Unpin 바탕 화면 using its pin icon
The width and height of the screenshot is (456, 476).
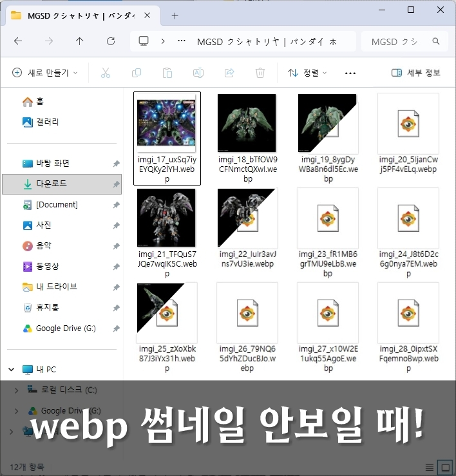[116, 164]
